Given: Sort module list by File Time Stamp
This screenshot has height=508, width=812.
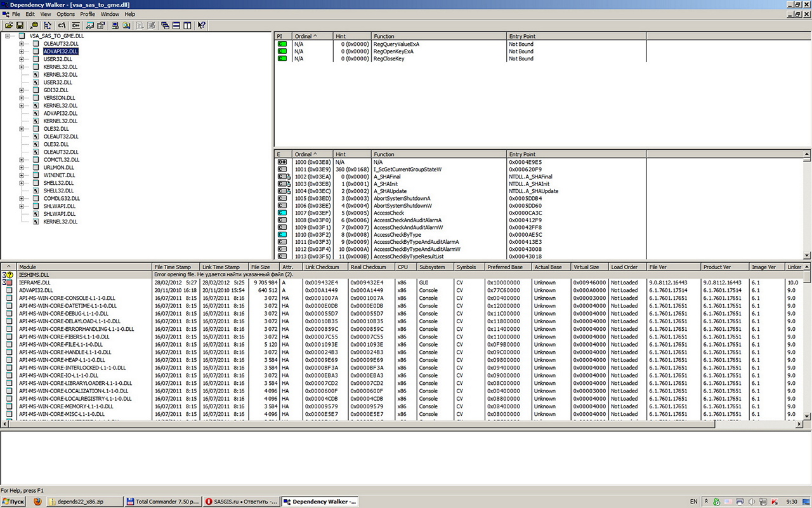Looking at the screenshot, I should 176,267.
